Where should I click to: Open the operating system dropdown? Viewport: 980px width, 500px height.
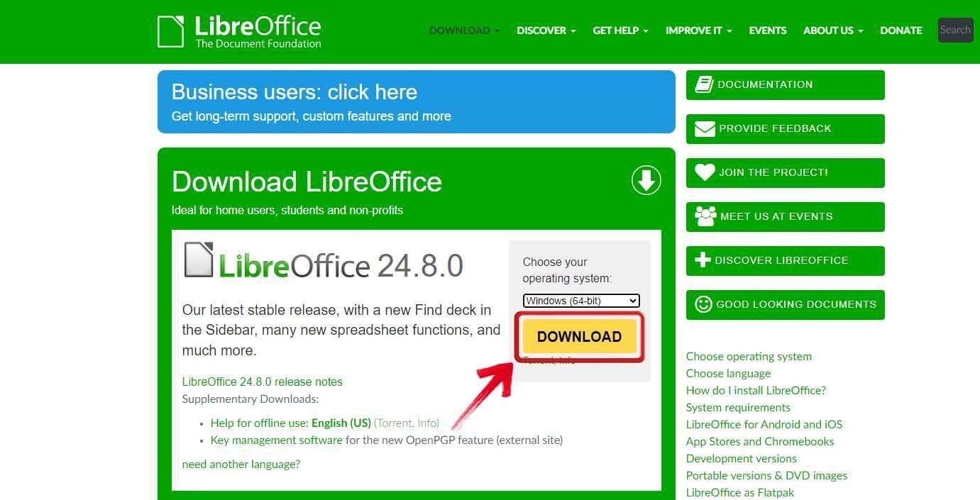coord(580,300)
